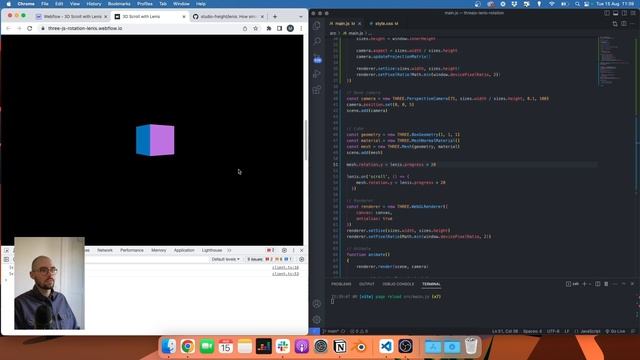The width and height of the screenshot is (640, 360).
Task: Open the Extensions view in VS Code
Action: coord(317,90)
